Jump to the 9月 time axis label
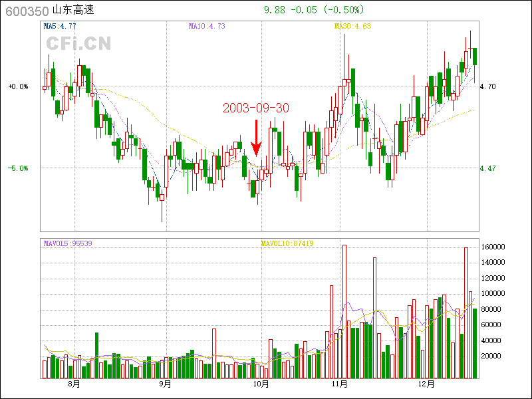 tap(166, 384)
